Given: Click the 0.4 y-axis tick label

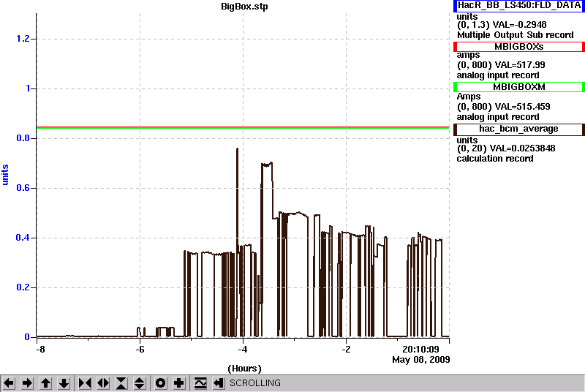Looking at the screenshot, I should click(23, 238).
